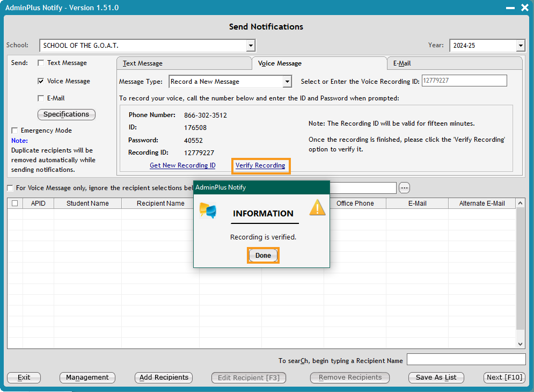
Task: Click the grid scrollbar down arrow
Action: [x=520, y=344]
